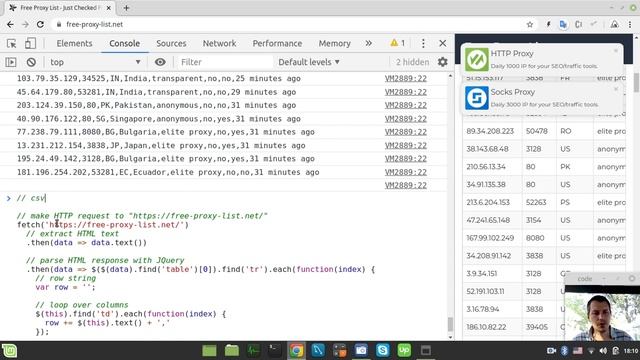The image size is (640, 360).
Task: Open the volume tray icon
Action: pyautogui.click(x=603, y=351)
